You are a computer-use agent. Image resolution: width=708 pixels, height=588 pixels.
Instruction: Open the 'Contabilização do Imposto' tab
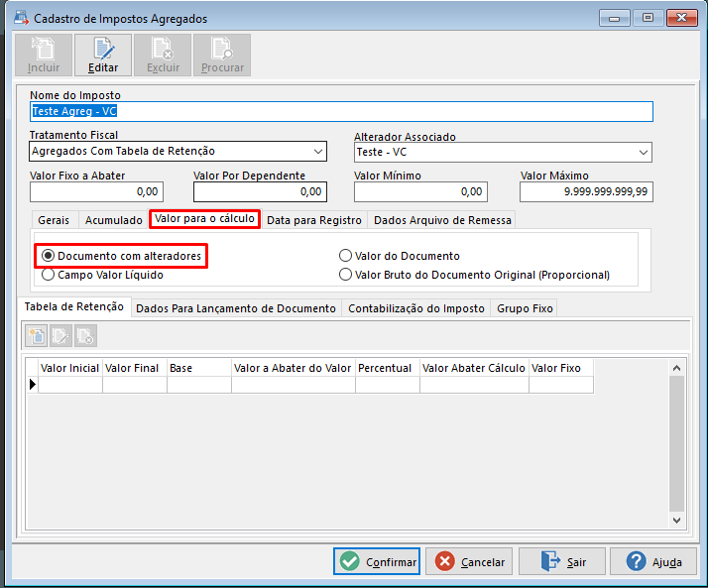[x=416, y=308]
